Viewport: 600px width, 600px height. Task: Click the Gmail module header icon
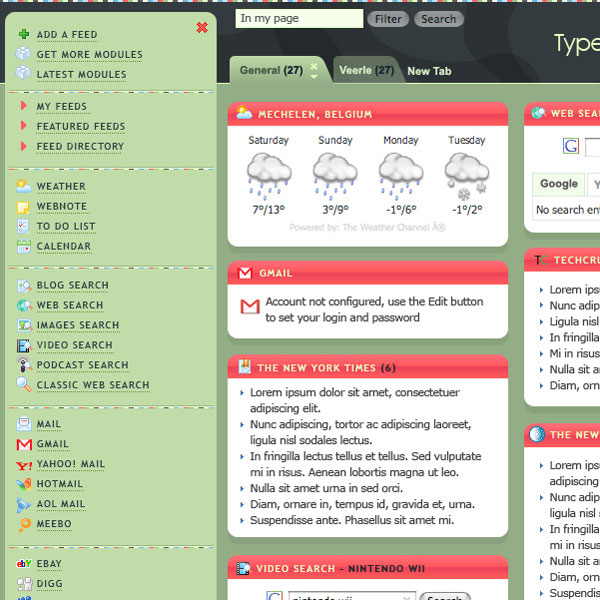(x=245, y=273)
